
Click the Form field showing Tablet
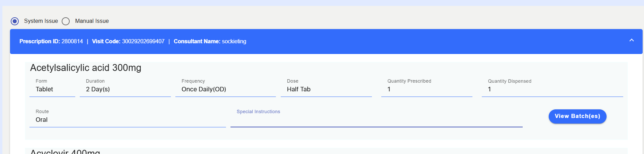pyautogui.click(x=52, y=89)
